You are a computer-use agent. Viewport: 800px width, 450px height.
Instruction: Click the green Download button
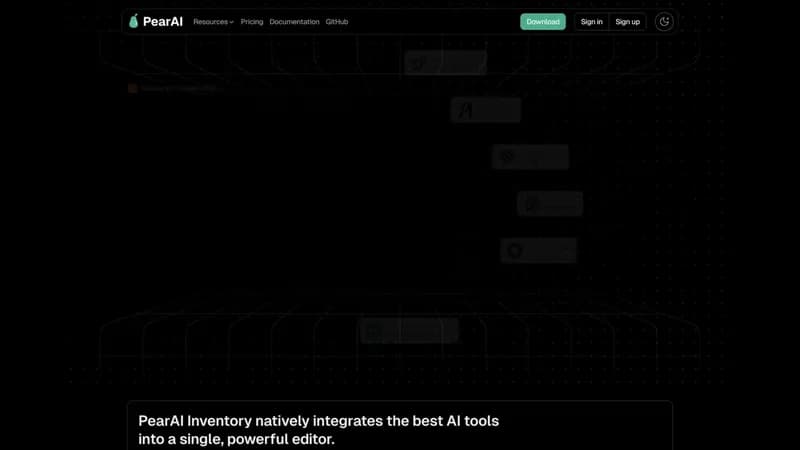(543, 22)
